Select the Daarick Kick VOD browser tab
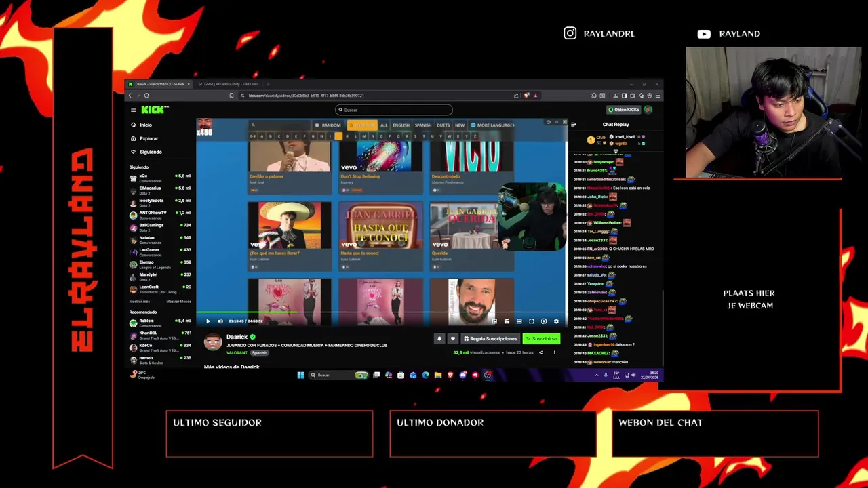This screenshot has height=488, width=868. pos(159,84)
